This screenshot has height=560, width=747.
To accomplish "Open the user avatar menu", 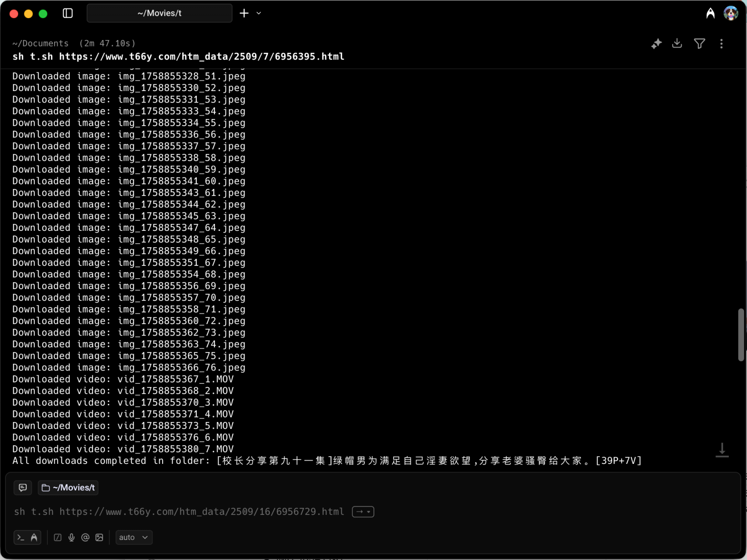I will pos(731,14).
